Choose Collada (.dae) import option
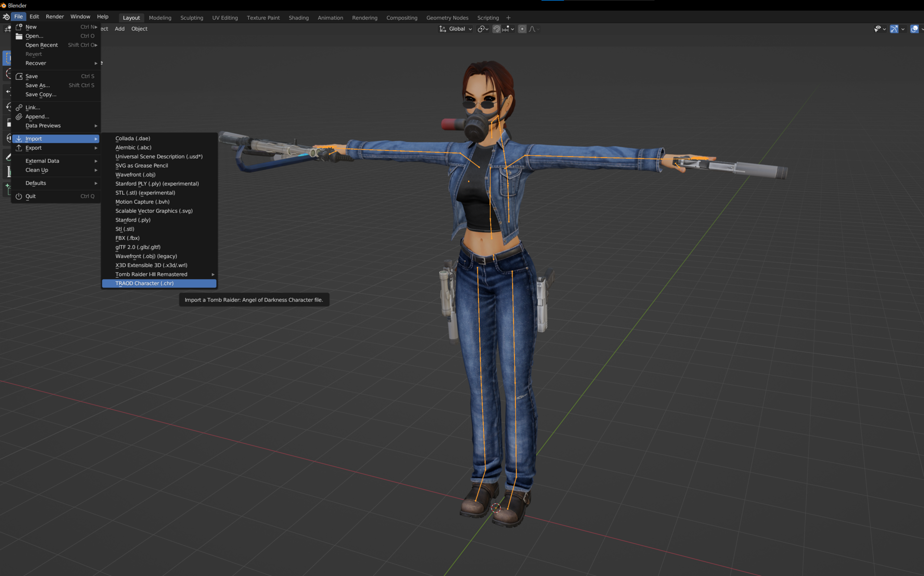Screen dimensions: 924x576 159,138
